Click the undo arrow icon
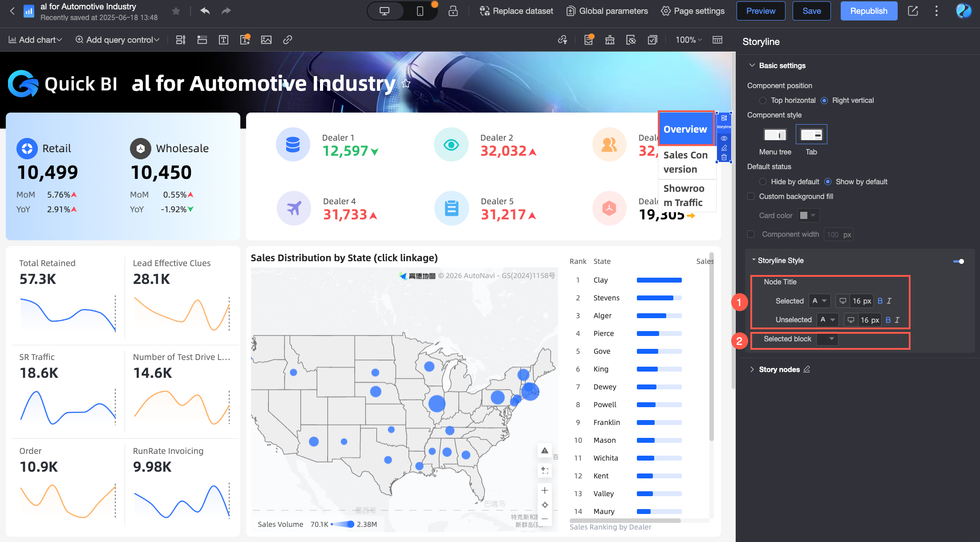Image resolution: width=980 pixels, height=542 pixels. tap(205, 11)
